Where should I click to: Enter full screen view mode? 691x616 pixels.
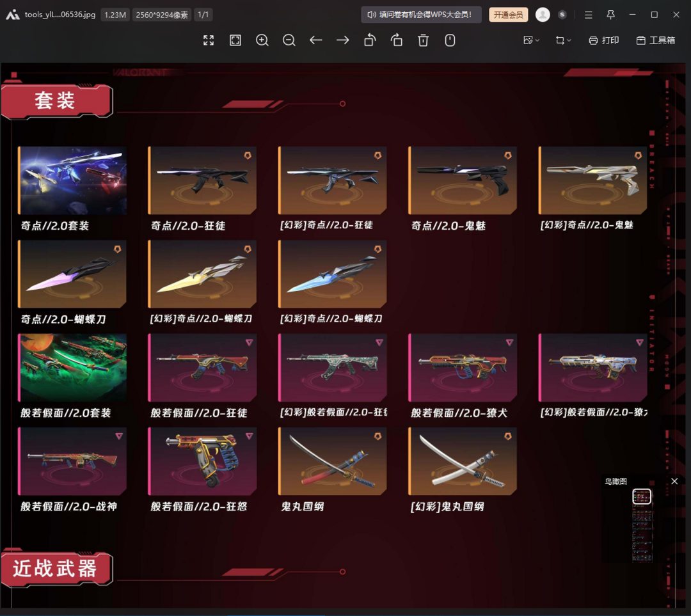(x=209, y=40)
